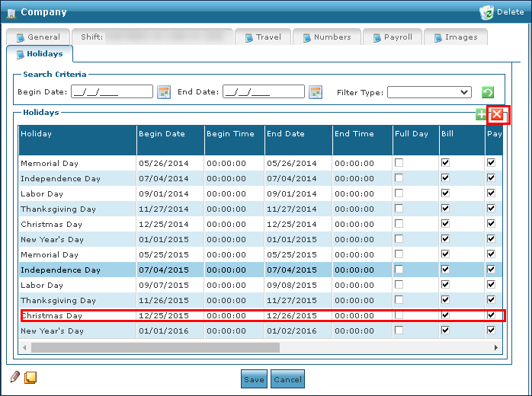
Task: Click the green refresh search icon
Action: click(488, 92)
